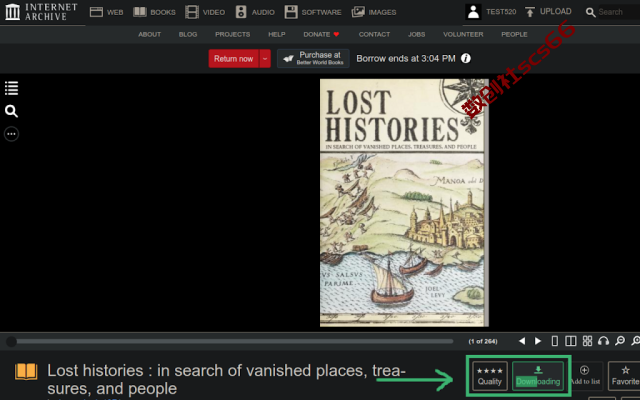The height and width of the screenshot is (400, 640).
Task: Click the Internet Archive logo
Action: 41,12
